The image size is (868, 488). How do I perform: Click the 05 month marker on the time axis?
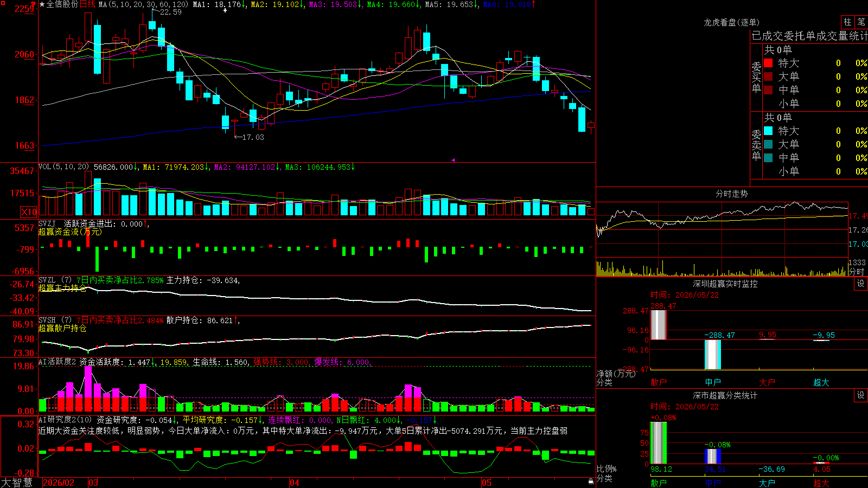[x=487, y=483]
